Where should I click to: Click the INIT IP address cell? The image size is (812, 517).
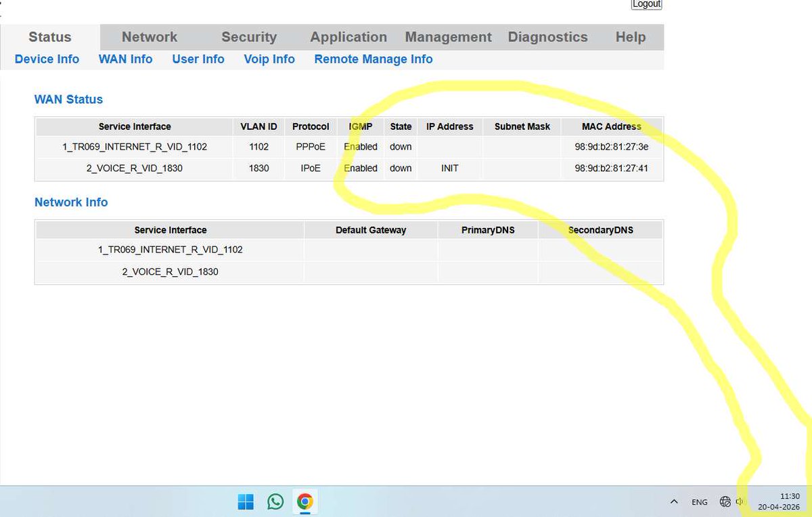[x=450, y=168]
